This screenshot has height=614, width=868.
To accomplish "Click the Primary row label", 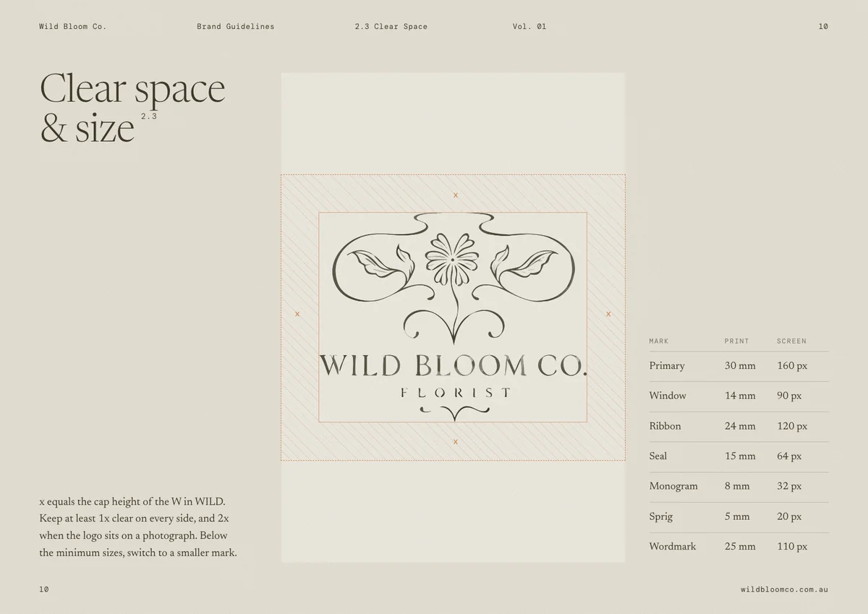I will [667, 366].
